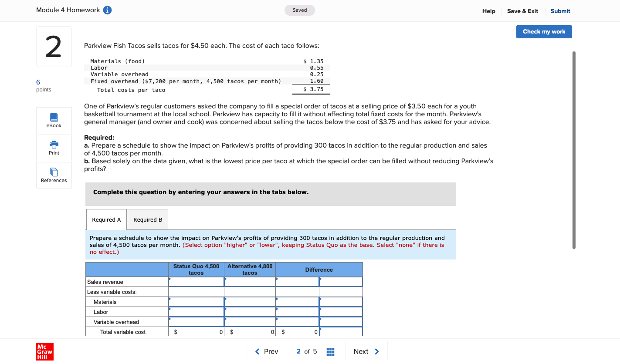620x364 pixels.
Task: Click the McGraw Hill logo
Action: [45, 352]
